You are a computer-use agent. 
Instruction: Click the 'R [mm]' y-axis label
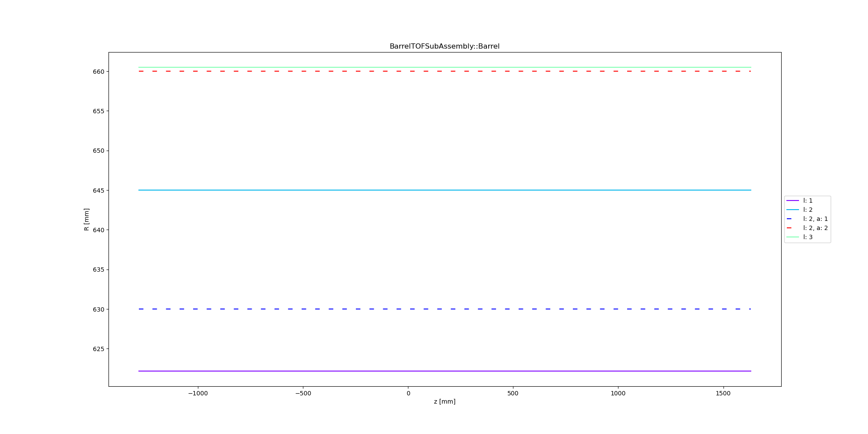point(86,219)
